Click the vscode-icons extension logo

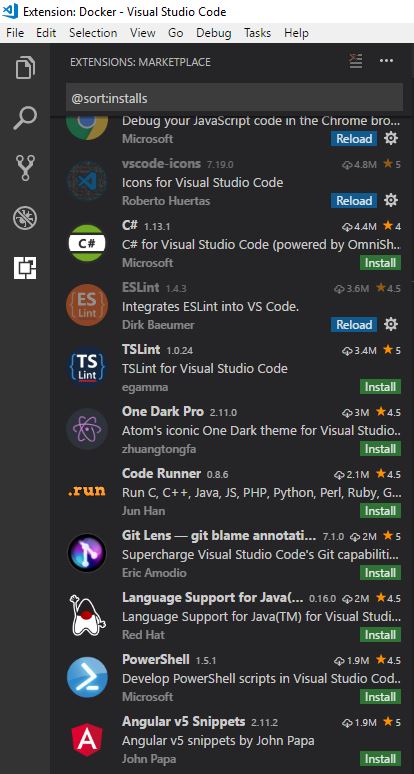(x=87, y=181)
